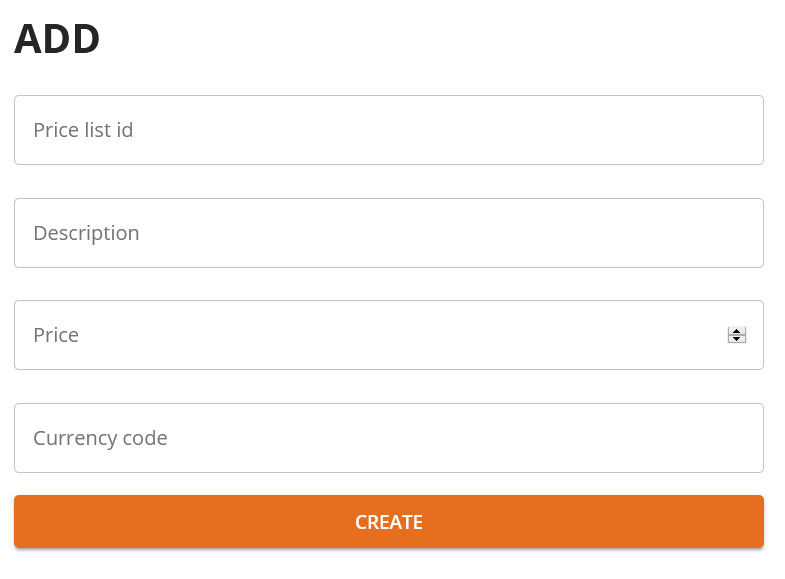This screenshot has width=785, height=579.
Task: Click the Description placeholder text
Action: tap(86, 233)
